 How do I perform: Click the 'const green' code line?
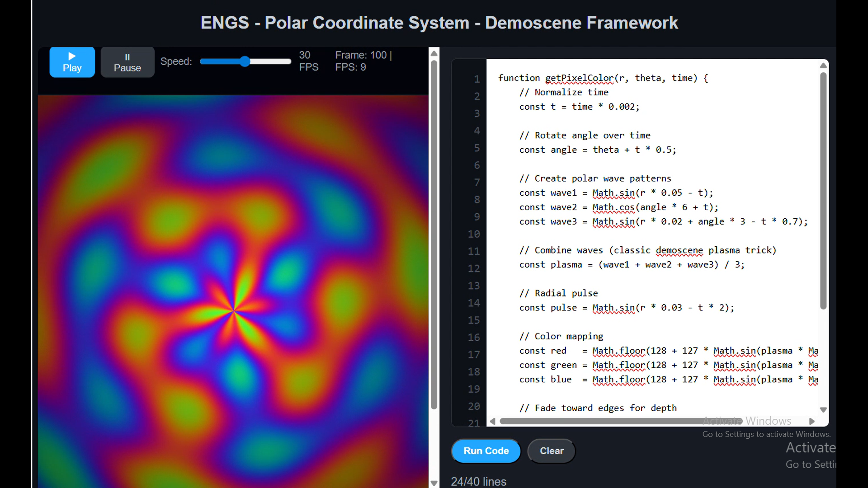(669, 365)
